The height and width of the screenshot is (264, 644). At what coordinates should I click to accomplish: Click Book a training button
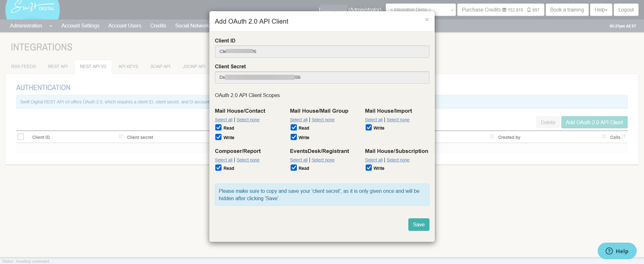coord(567,10)
